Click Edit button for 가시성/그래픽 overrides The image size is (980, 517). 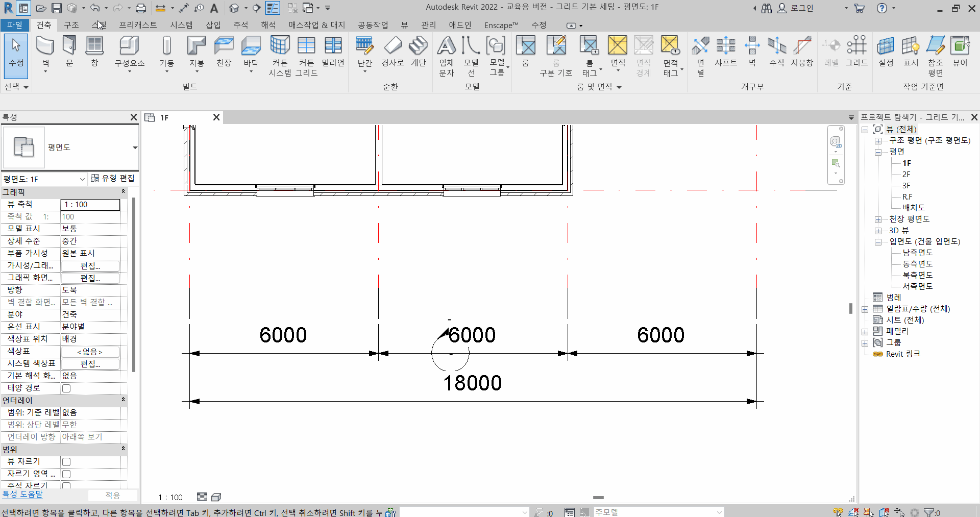(90, 266)
